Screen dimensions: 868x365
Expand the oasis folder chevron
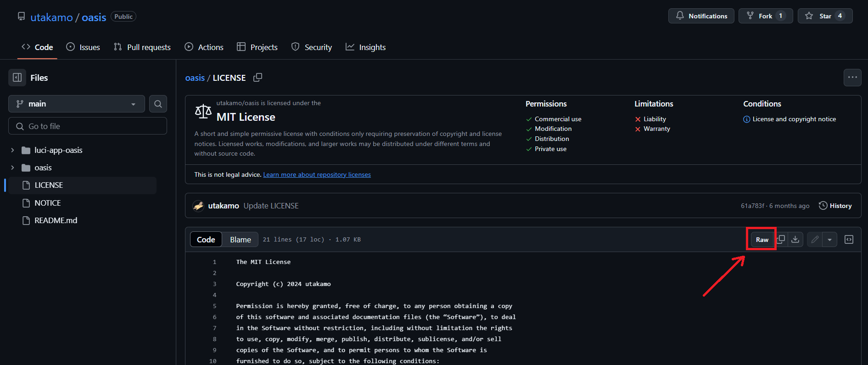click(x=12, y=168)
